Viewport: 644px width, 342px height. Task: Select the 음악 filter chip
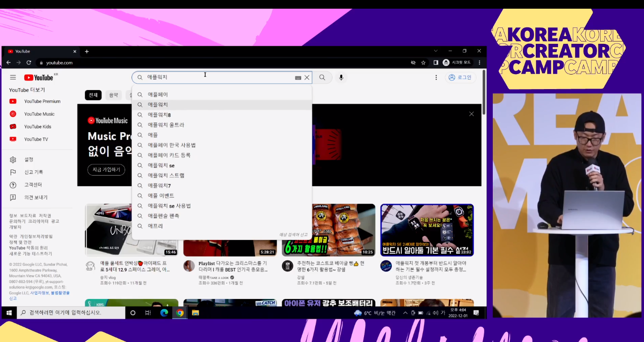(x=113, y=95)
